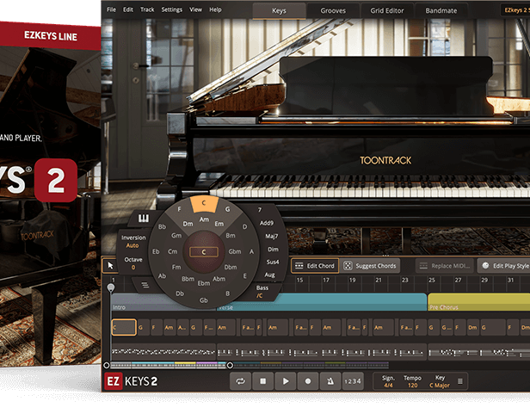
Task: Choose the Maj7 chord extension
Action: [x=271, y=236]
